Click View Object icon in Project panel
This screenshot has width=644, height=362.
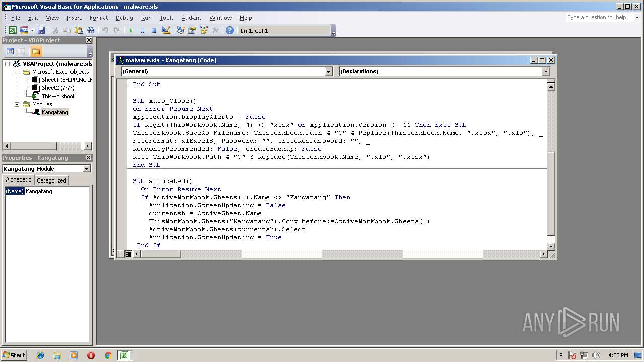pyautogui.click(x=22, y=51)
